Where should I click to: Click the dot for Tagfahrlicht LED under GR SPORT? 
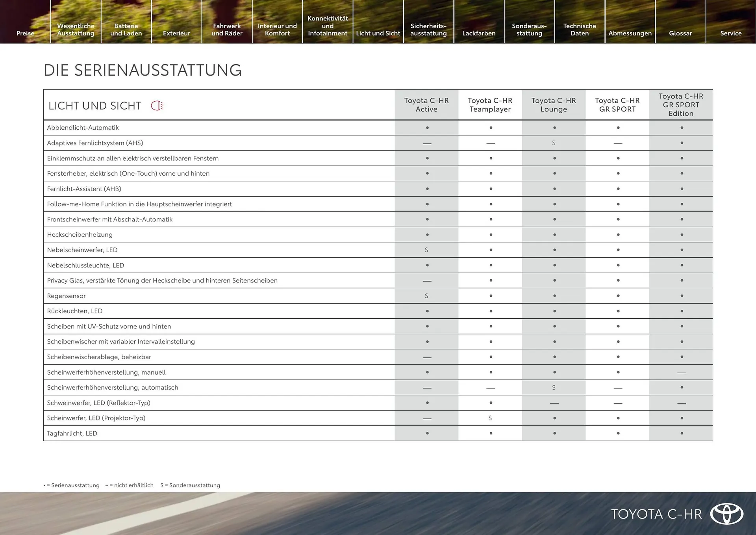(618, 433)
